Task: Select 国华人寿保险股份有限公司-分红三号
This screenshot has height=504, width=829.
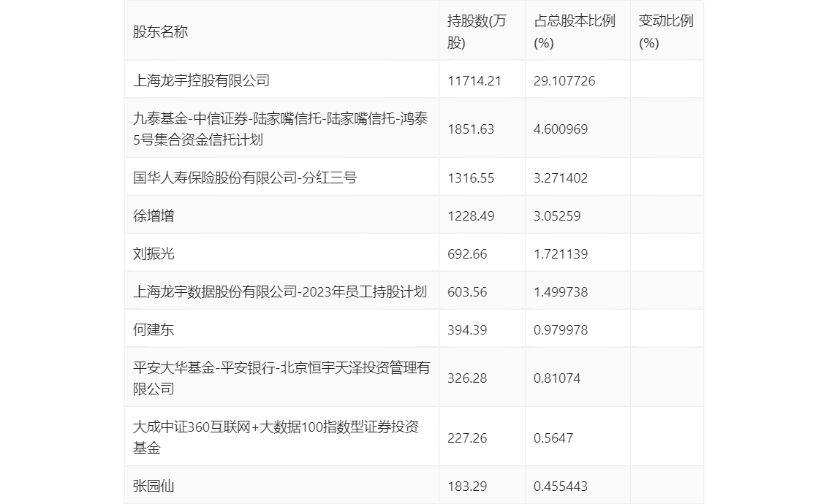Action: tap(245, 177)
